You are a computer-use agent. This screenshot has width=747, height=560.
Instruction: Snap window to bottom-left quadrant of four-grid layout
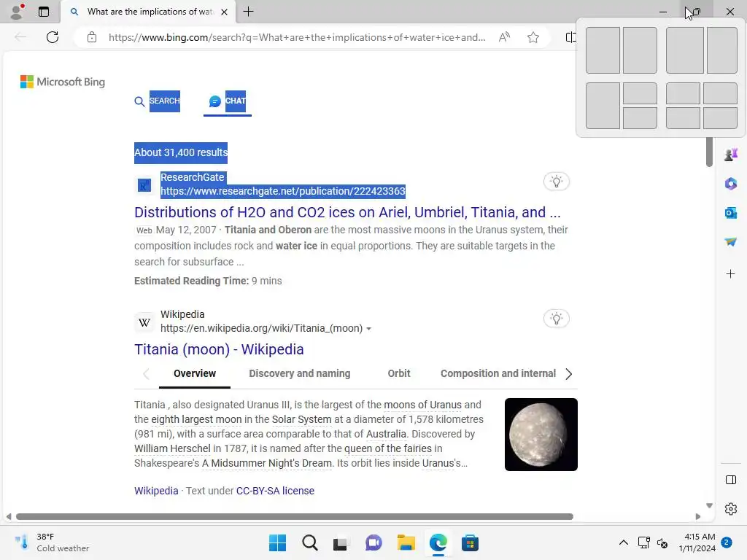click(683, 117)
